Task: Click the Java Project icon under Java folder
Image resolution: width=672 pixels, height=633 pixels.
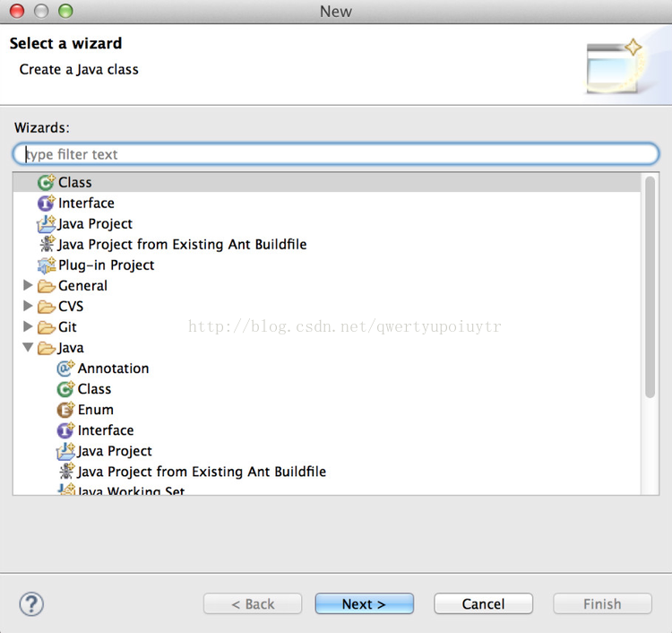Action: tap(65, 451)
